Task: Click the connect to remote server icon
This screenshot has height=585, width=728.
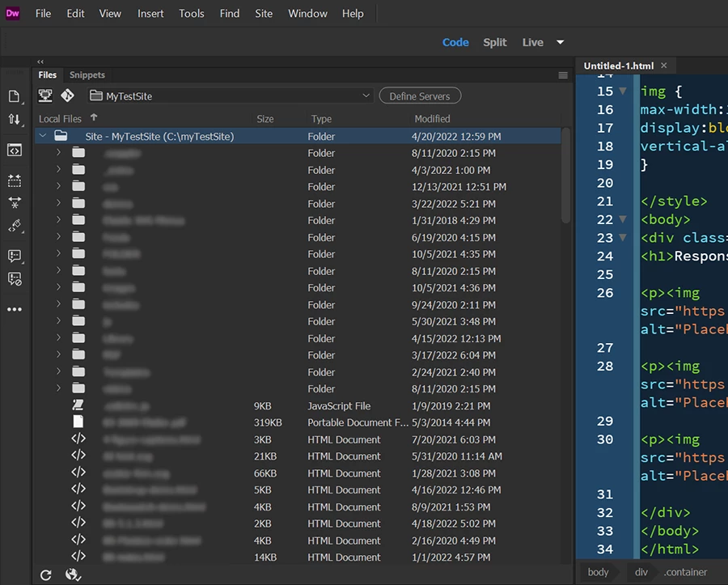Action: tap(45, 95)
